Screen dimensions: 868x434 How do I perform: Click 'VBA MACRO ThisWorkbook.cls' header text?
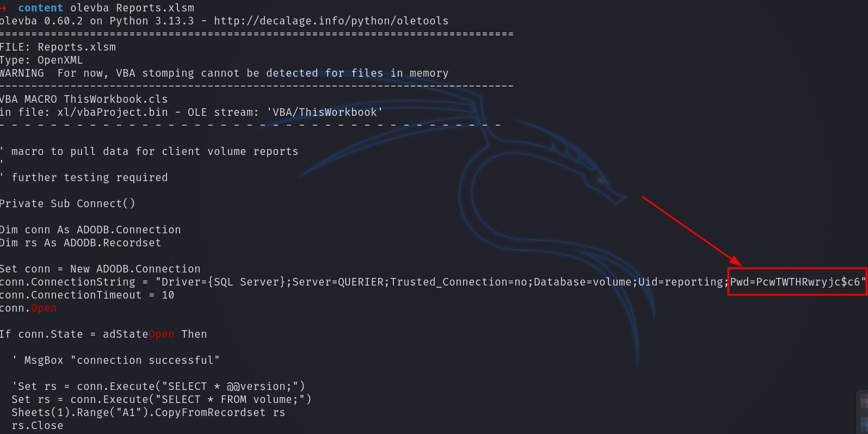pyautogui.click(x=84, y=100)
